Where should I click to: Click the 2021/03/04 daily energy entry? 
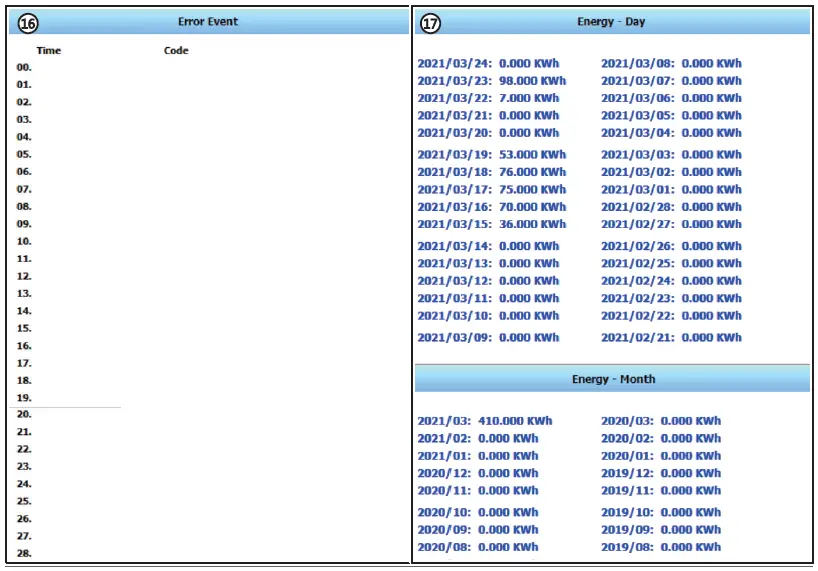(x=671, y=133)
